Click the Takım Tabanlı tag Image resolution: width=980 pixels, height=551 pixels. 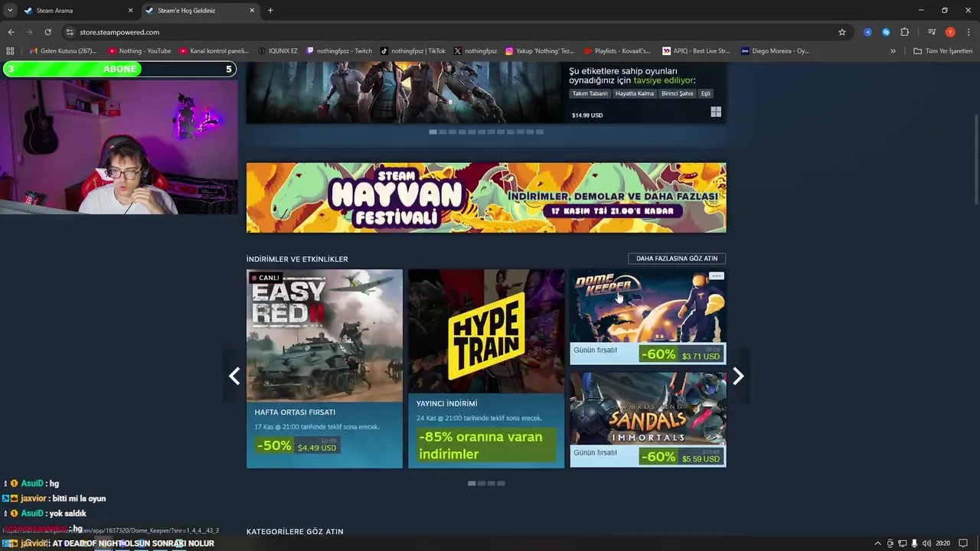point(590,93)
